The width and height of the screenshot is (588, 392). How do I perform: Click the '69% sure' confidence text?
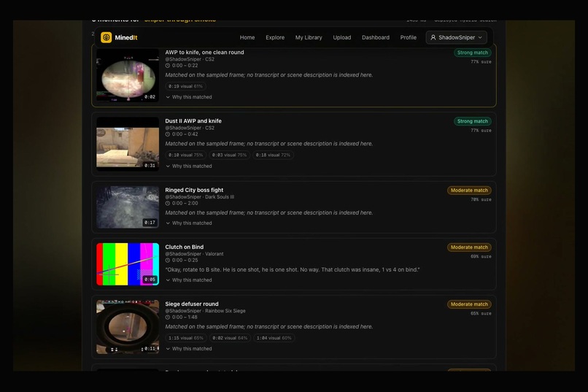(481, 256)
